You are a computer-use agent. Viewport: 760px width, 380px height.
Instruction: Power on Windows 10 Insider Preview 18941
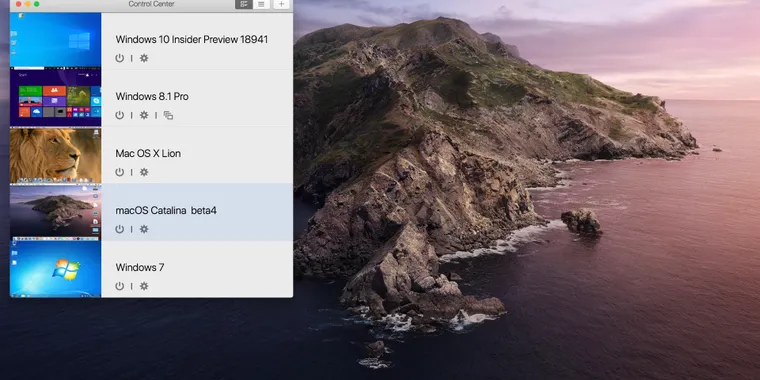(119, 58)
